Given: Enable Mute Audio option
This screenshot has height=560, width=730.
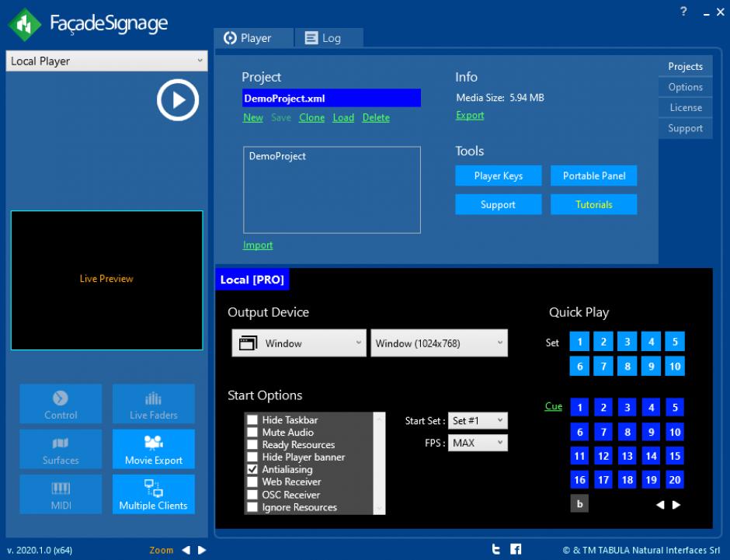Looking at the screenshot, I should coord(252,433).
